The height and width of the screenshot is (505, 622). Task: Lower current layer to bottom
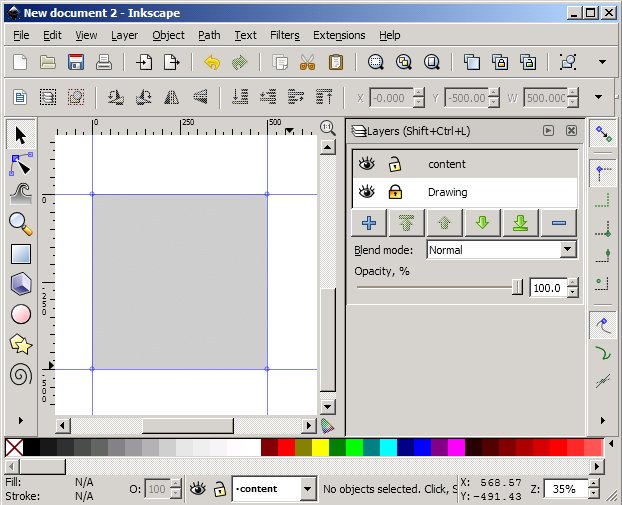coord(520,223)
